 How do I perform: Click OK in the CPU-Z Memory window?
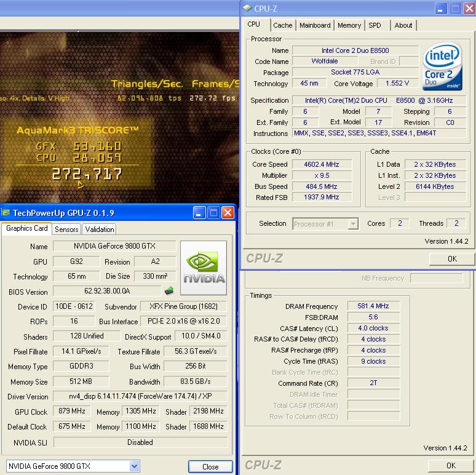coord(451,466)
